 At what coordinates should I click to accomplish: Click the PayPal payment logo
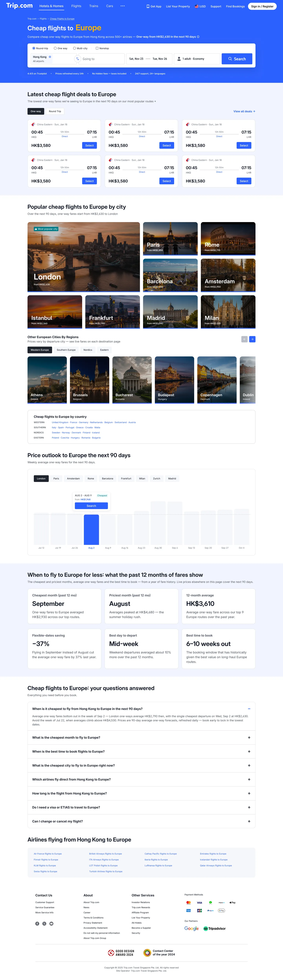pos(210,910)
